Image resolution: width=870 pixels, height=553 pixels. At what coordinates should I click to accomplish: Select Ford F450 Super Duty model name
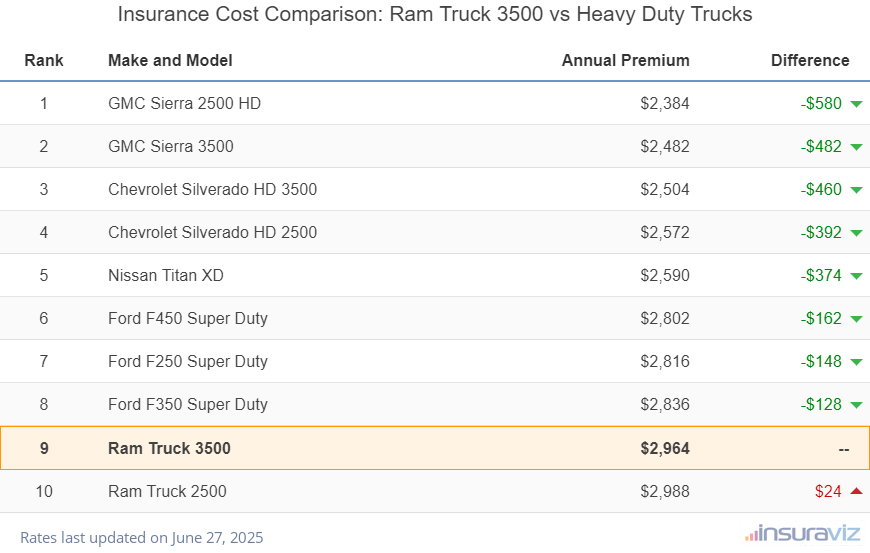pyautogui.click(x=188, y=318)
